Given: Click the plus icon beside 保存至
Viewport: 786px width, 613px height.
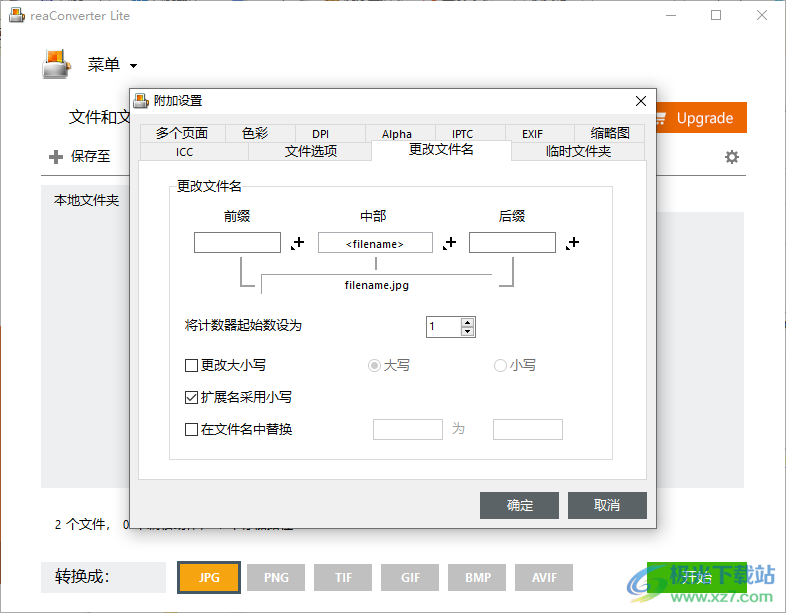Looking at the screenshot, I should (x=56, y=157).
